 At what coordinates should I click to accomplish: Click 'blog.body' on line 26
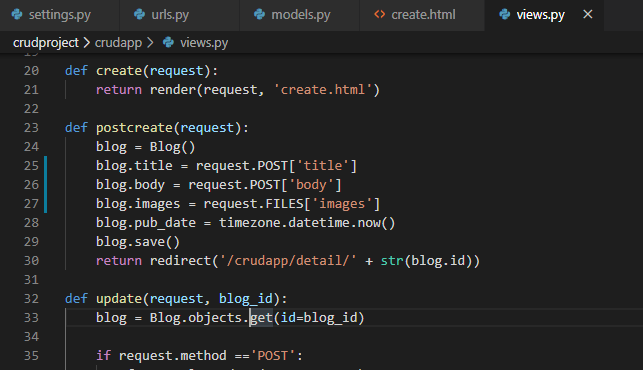(x=130, y=185)
